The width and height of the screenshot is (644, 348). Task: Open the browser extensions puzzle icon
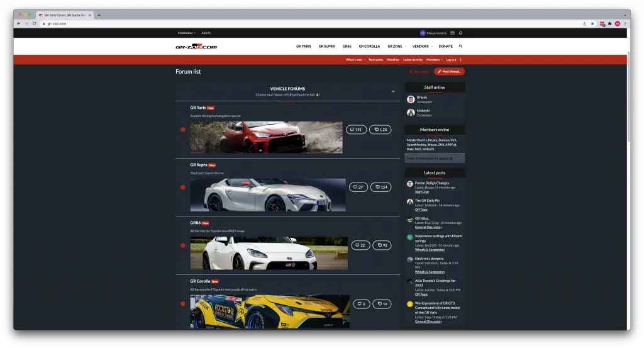(x=610, y=24)
